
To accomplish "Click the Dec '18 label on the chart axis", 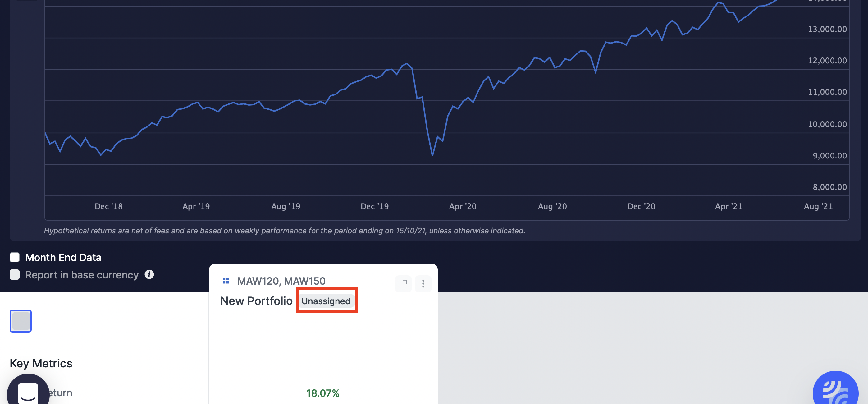I will coord(108,206).
